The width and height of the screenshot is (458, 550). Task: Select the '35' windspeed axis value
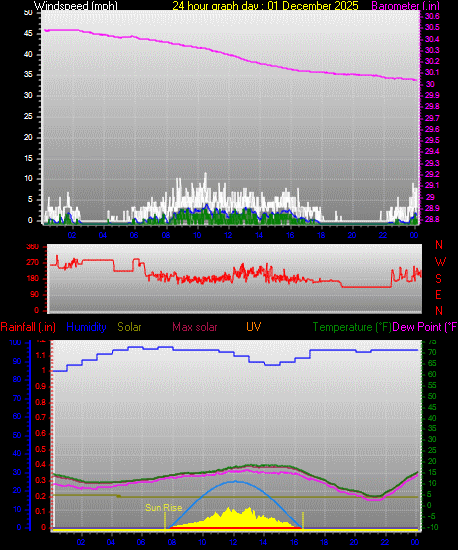28,75
